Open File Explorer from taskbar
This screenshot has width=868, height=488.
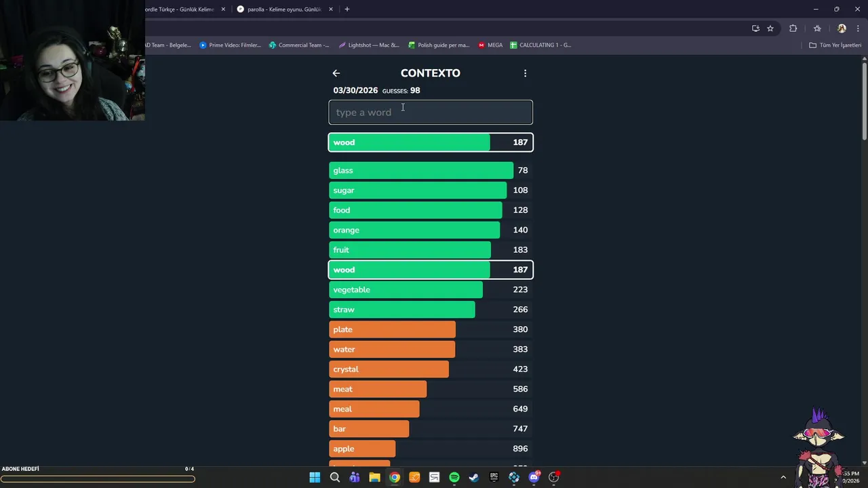374,477
